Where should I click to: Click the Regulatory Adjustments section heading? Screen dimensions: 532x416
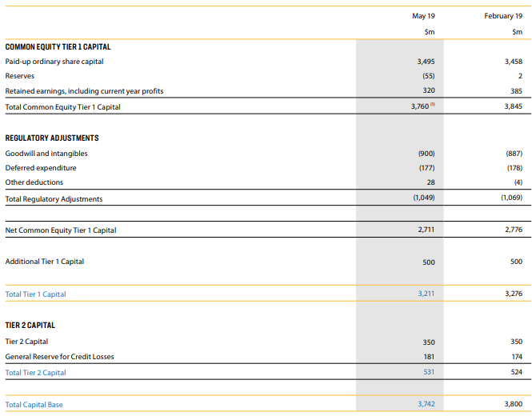point(52,138)
